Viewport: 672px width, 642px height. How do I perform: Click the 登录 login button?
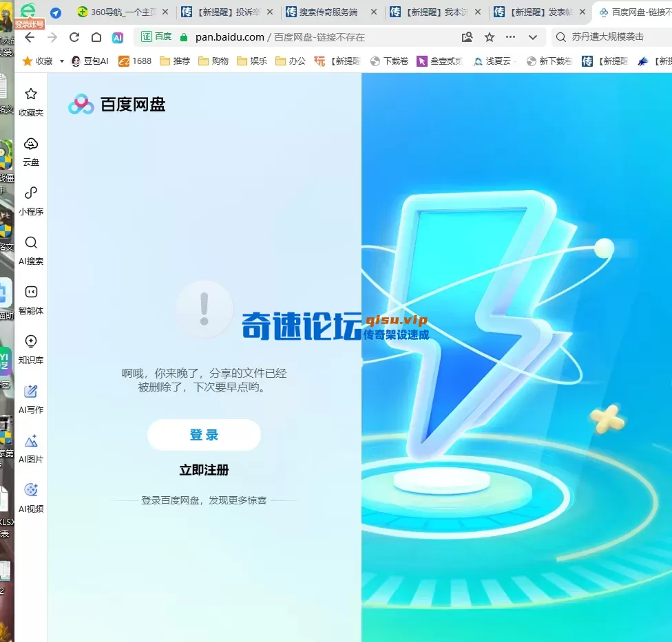[204, 435]
